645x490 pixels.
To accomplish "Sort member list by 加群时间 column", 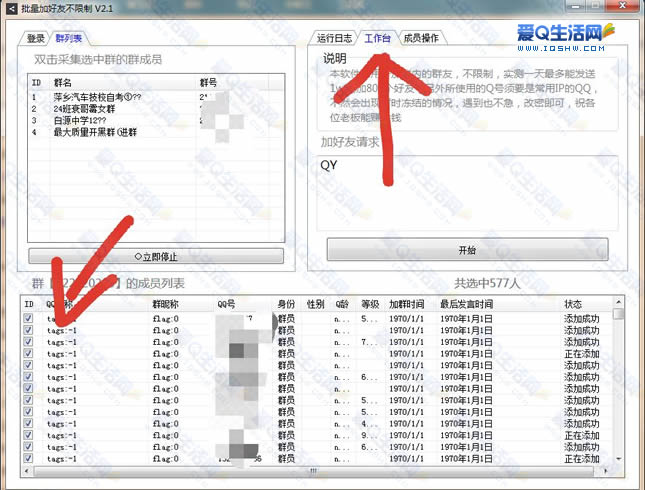I will pyautogui.click(x=411, y=304).
